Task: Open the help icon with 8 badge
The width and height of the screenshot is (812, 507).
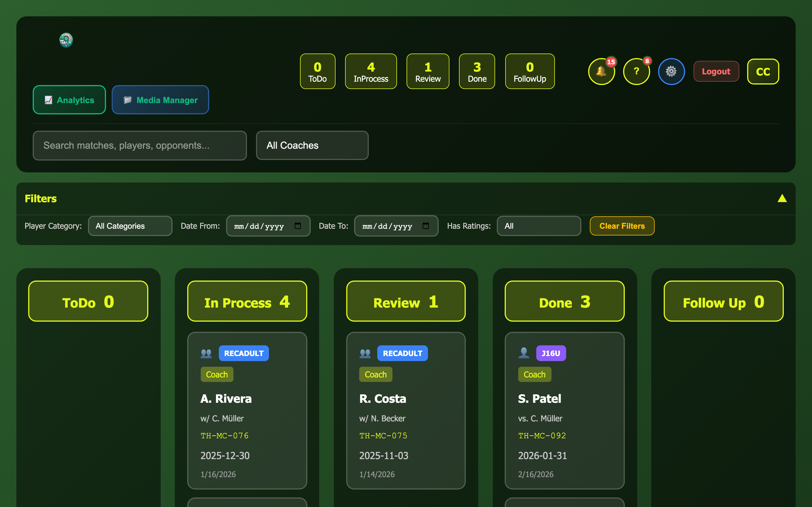Action: [637, 72]
